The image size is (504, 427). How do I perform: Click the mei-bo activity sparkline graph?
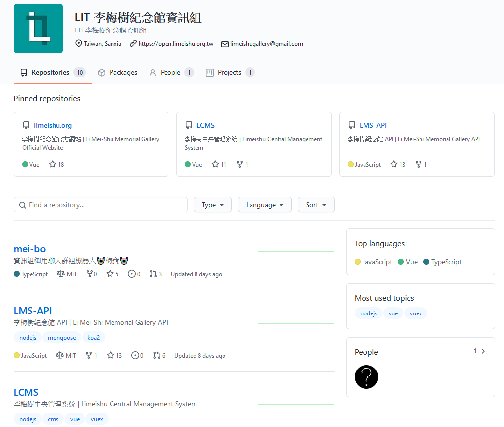(x=296, y=252)
